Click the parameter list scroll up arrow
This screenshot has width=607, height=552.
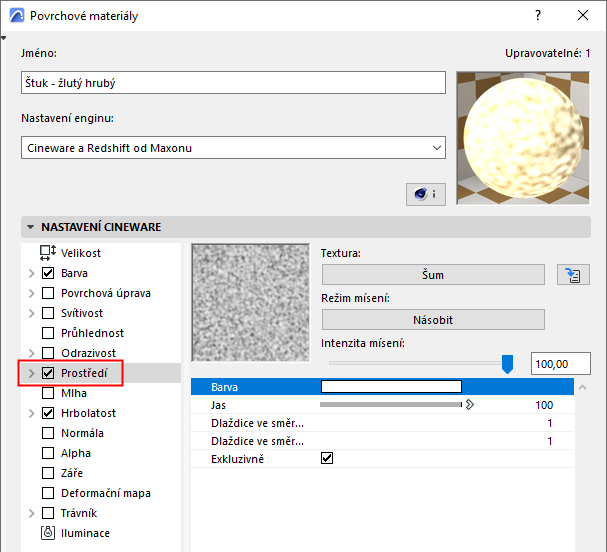(x=582, y=387)
